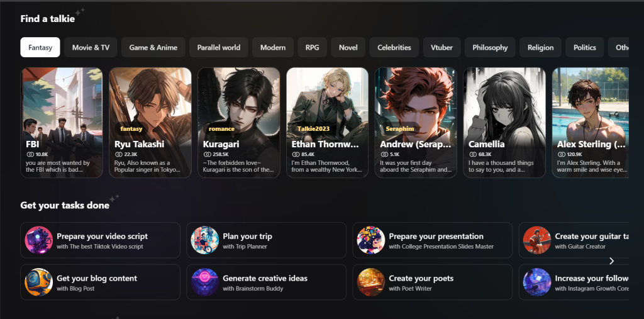Open the Parallel world category
The image size is (644, 319).
coord(218,47)
